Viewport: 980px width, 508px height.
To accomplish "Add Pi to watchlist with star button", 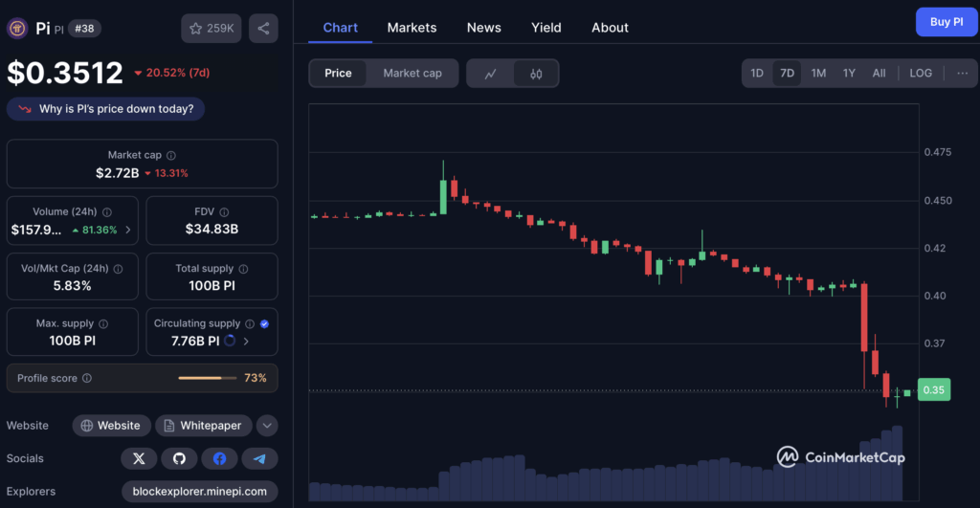I will tap(212, 28).
